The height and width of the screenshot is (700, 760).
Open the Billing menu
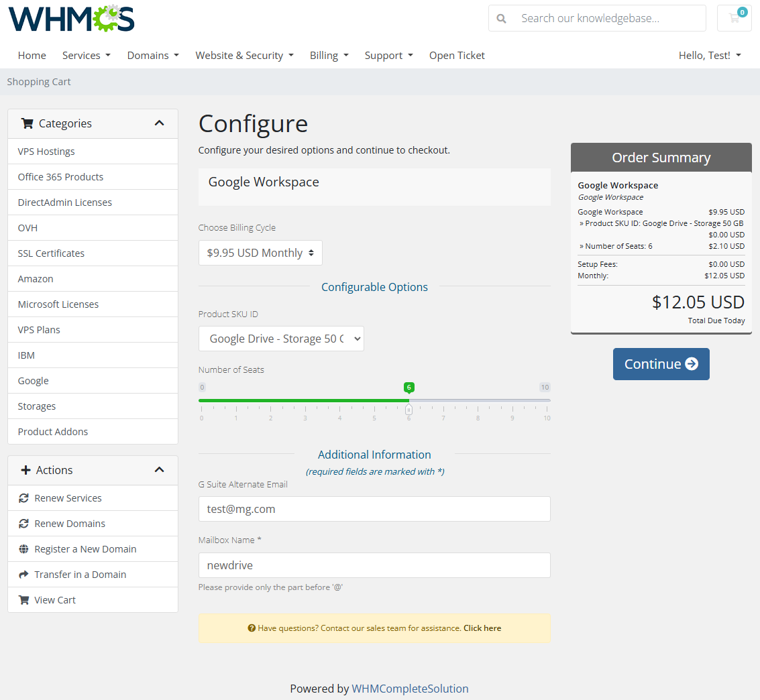click(x=329, y=55)
